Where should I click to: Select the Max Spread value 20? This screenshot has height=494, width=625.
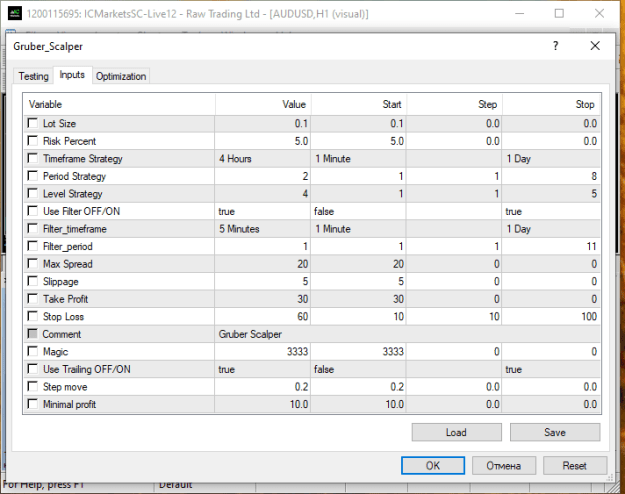[x=263, y=264]
